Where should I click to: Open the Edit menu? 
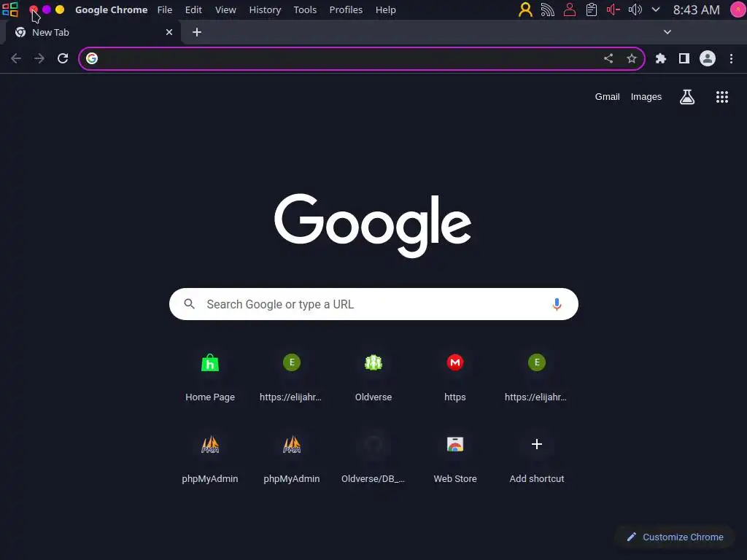click(193, 9)
